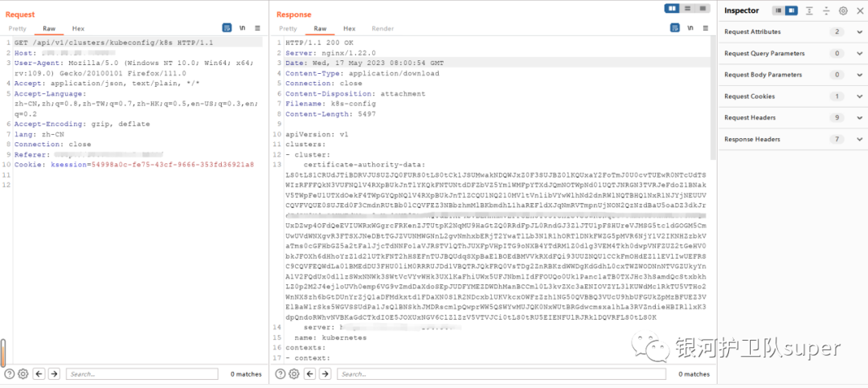
Task: Switch Request view to Raw tab
Action: pos(49,28)
